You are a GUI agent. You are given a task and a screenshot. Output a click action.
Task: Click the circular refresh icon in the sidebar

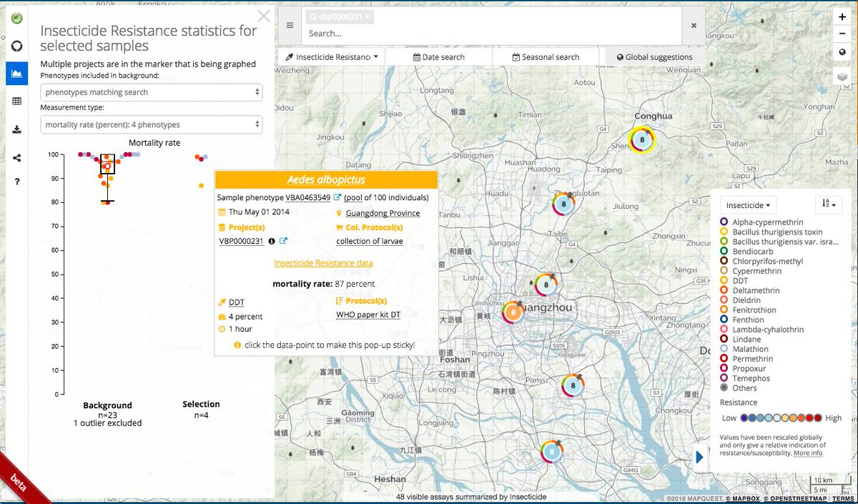coord(16,44)
